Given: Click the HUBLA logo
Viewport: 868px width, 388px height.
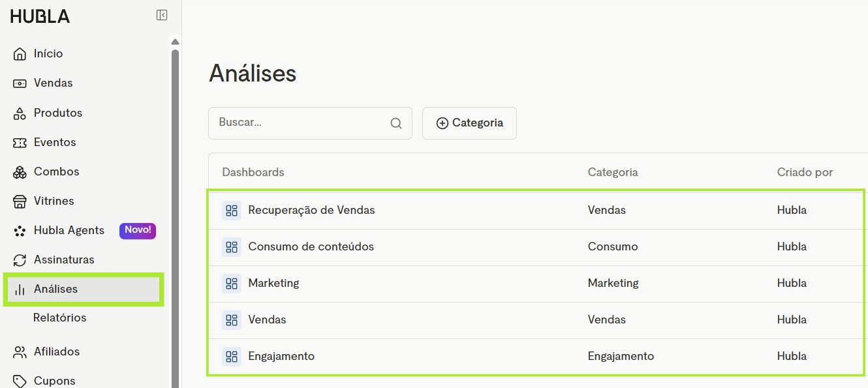Looking at the screenshot, I should (40, 16).
